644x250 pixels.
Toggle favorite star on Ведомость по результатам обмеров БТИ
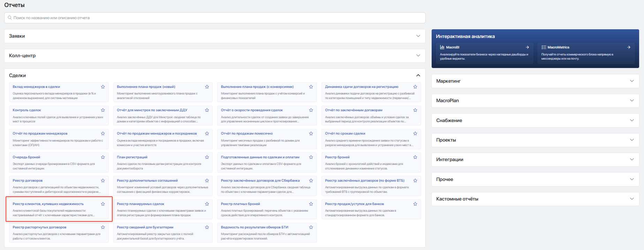pos(311,227)
